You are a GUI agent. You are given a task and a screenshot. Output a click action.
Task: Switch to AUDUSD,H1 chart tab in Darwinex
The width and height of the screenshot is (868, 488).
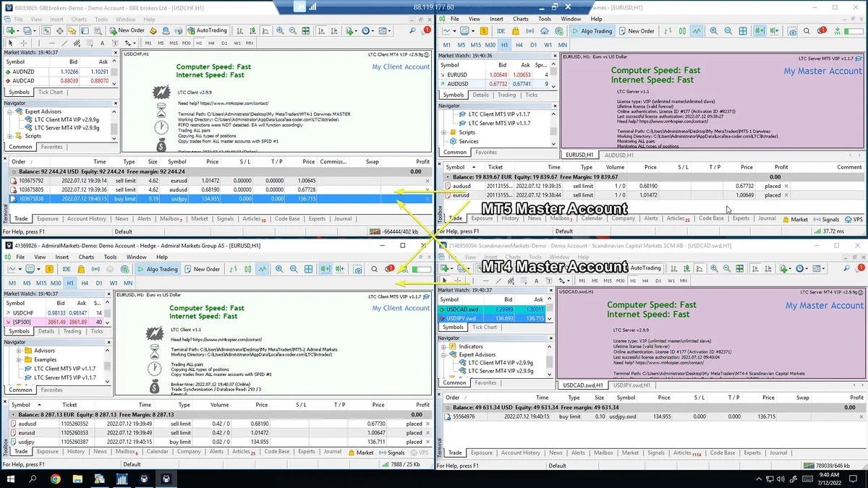(x=619, y=155)
